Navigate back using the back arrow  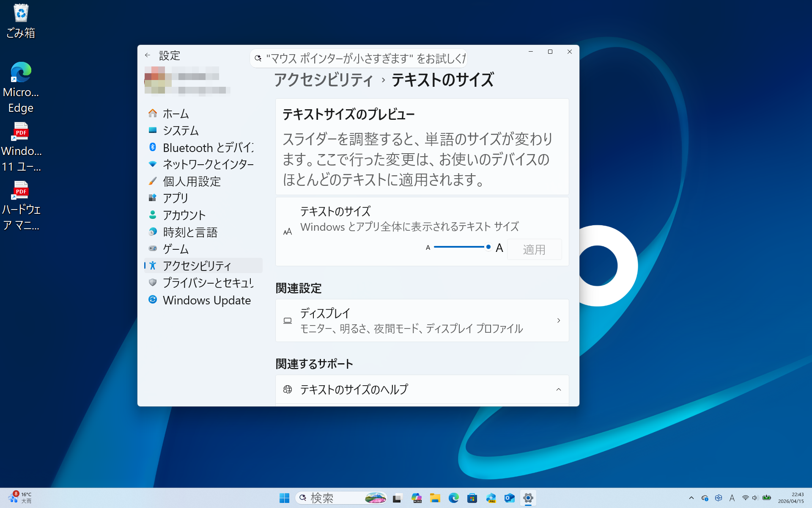coord(148,55)
